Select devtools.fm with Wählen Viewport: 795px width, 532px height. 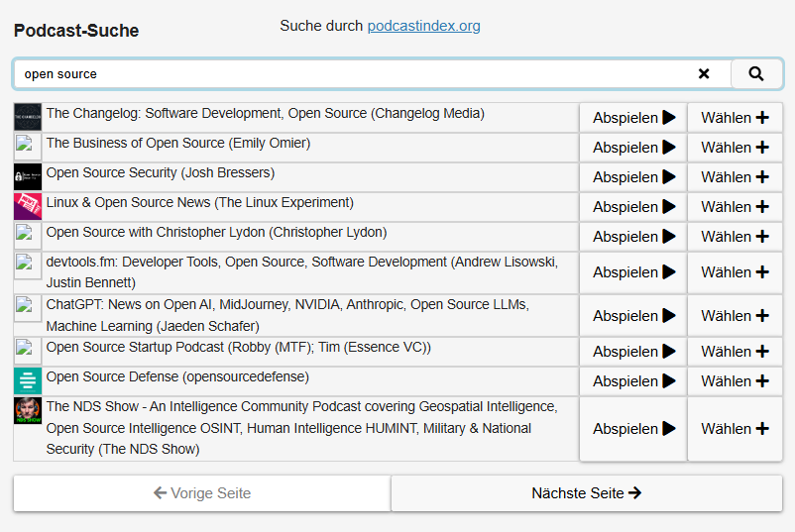pos(735,272)
